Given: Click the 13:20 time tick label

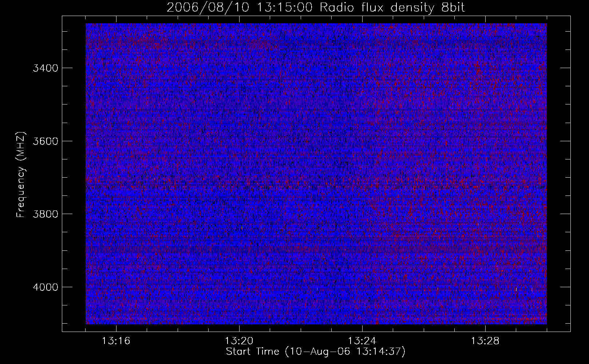Looking at the screenshot, I should click(x=239, y=341).
